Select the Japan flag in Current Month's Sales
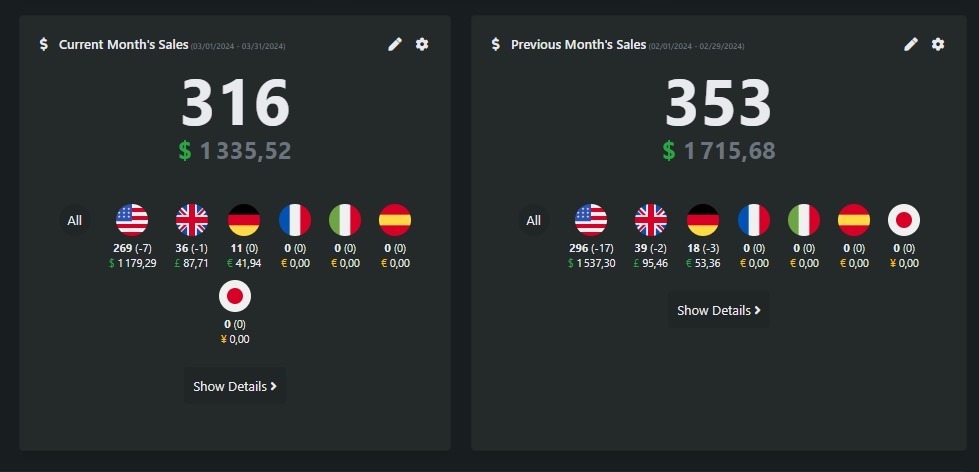Screen dimensions: 979x472 [x=235, y=296]
